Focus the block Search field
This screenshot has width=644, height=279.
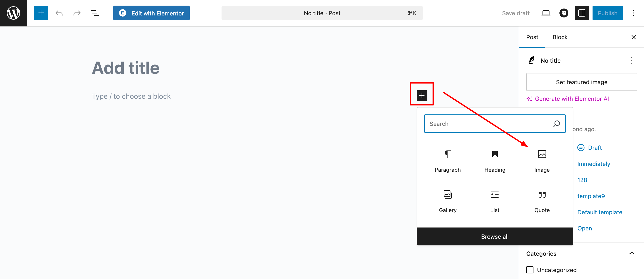[488, 124]
